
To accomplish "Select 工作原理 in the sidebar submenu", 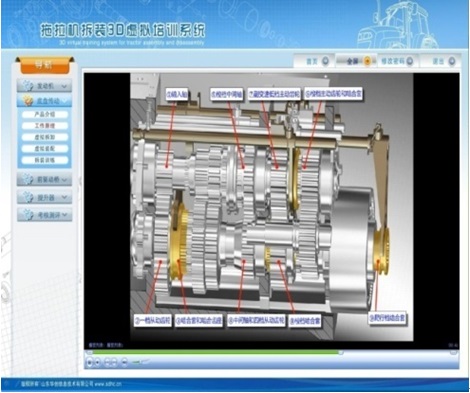I will pos(45,126).
